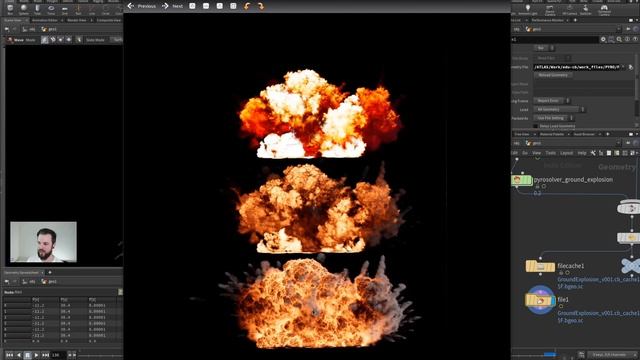The height and width of the screenshot is (360, 640).
Task: Select the Tube shelf tool
Action: [37, 9]
